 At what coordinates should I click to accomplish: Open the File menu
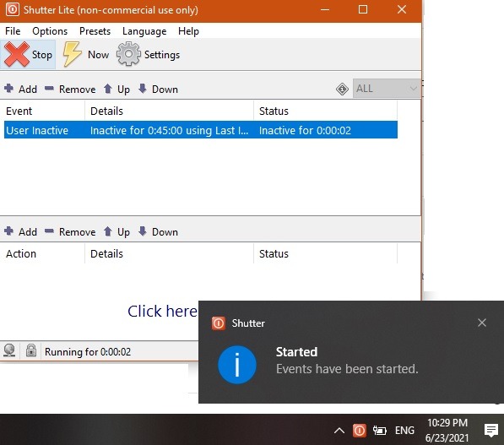[13, 31]
